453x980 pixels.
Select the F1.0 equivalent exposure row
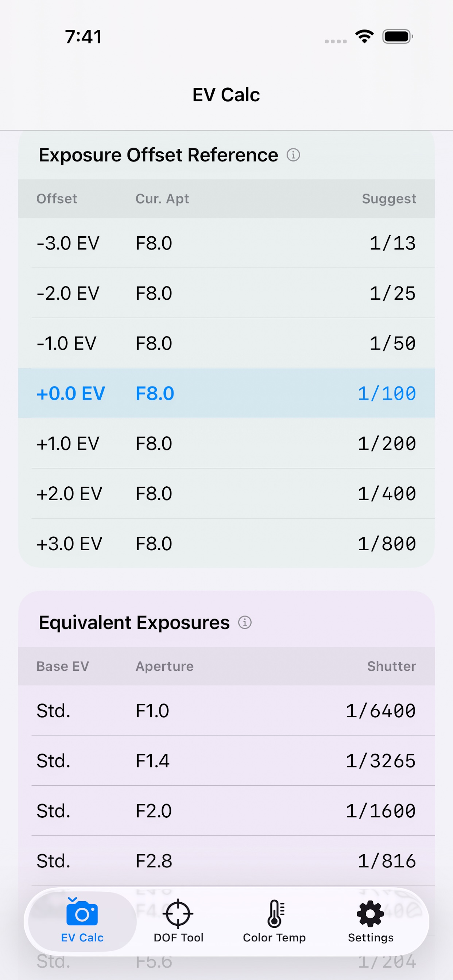(226, 710)
